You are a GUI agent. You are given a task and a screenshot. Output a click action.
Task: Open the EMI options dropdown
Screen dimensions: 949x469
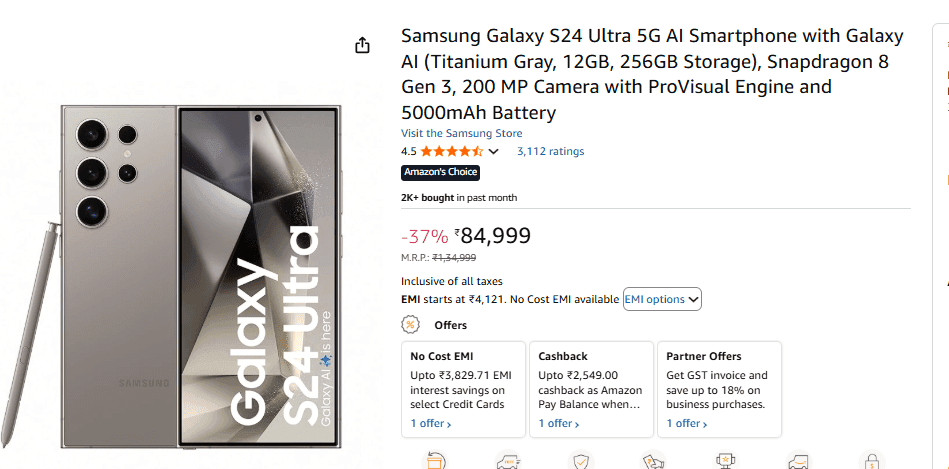pos(662,299)
